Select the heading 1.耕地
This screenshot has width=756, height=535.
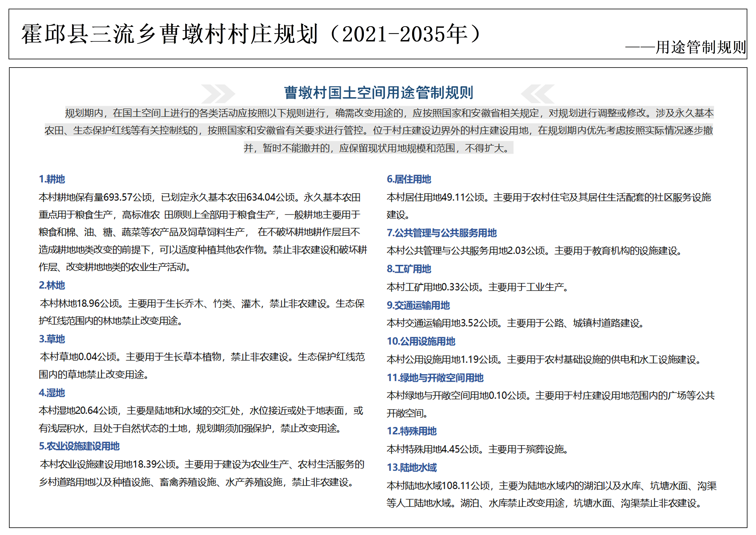click(52, 179)
